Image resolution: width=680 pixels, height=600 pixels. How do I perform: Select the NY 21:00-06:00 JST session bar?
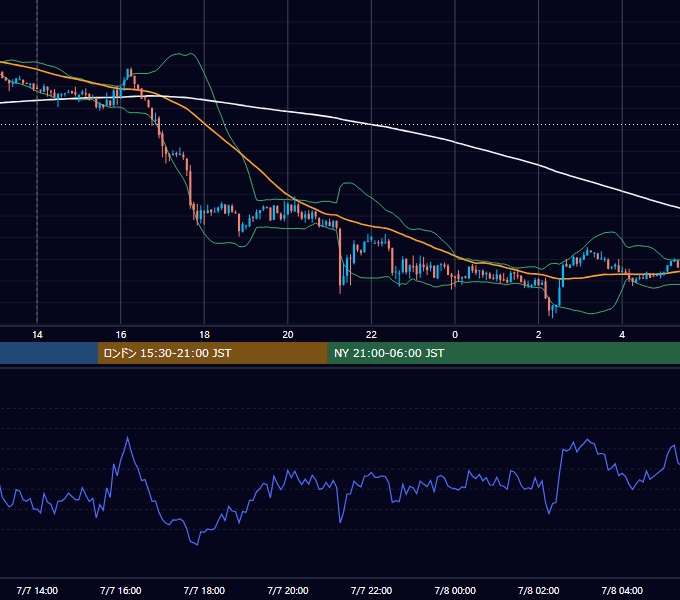503,353
